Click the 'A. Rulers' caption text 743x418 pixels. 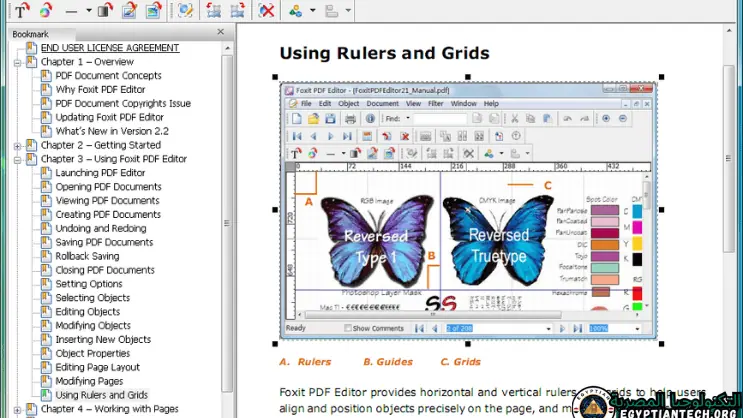pos(305,362)
